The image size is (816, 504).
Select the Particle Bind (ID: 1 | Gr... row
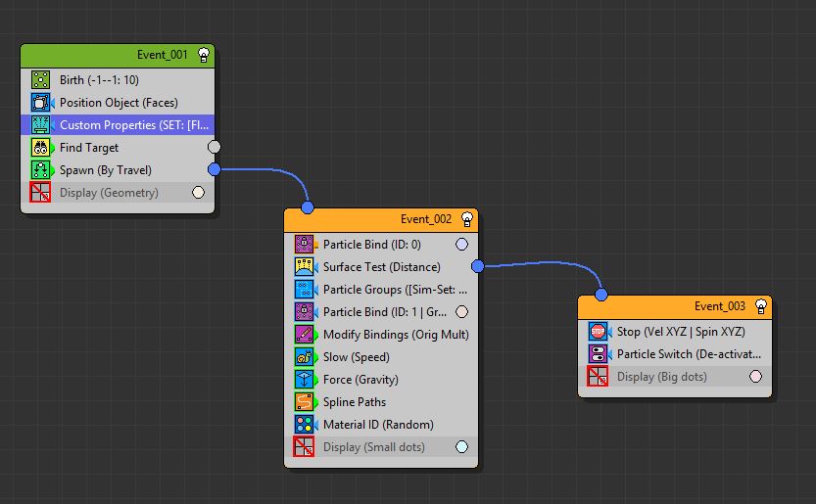381,312
